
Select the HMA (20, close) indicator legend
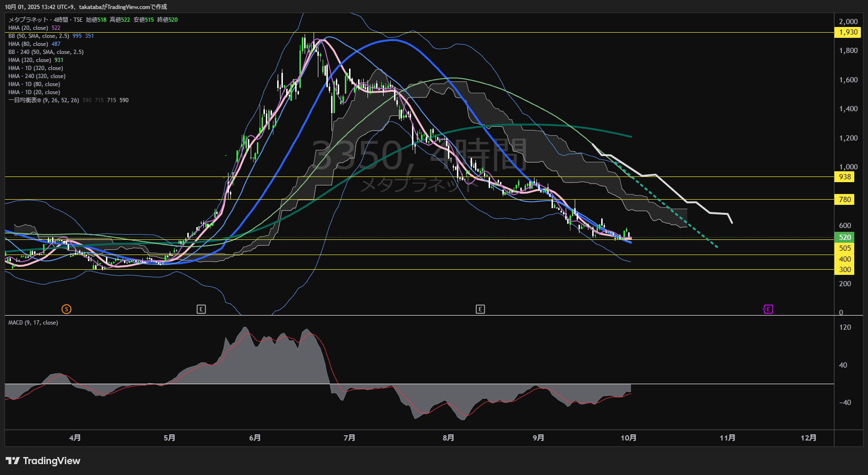point(28,28)
